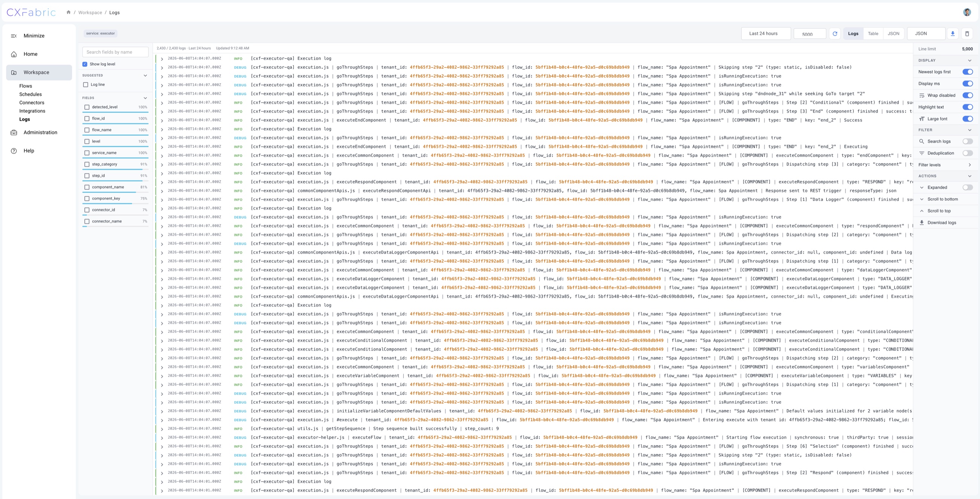980x499 pixels.
Task: Toggle Display ms switch
Action: 968,84
